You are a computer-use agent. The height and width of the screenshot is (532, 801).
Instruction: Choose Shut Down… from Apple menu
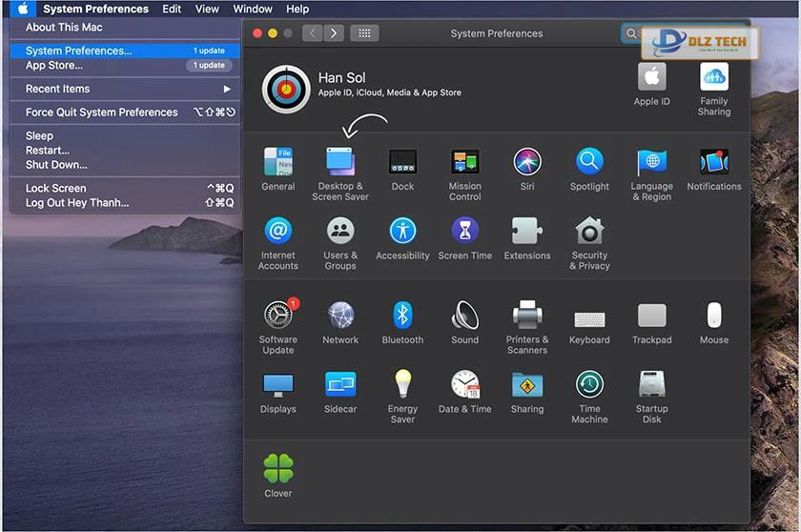[x=125, y=164]
